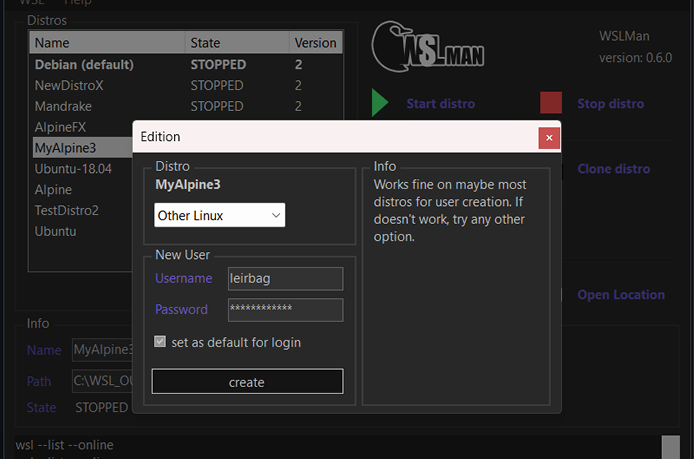Screen dimensions: 694x459
Task: Select NewDistroX in the distros list
Action: point(69,85)
